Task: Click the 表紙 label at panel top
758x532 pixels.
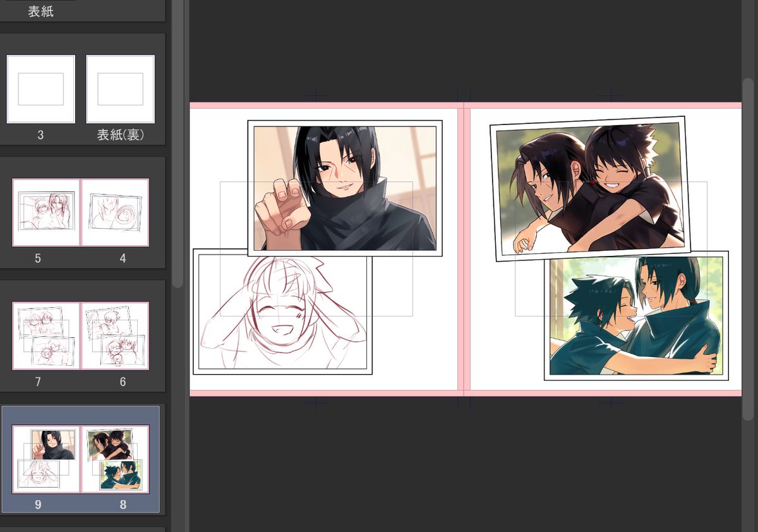Action: point(41,11)
